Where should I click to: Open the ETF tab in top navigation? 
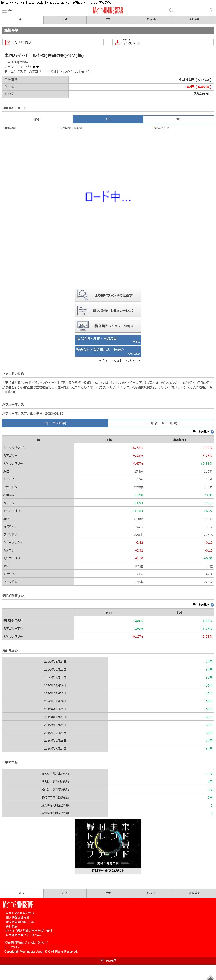108,19
